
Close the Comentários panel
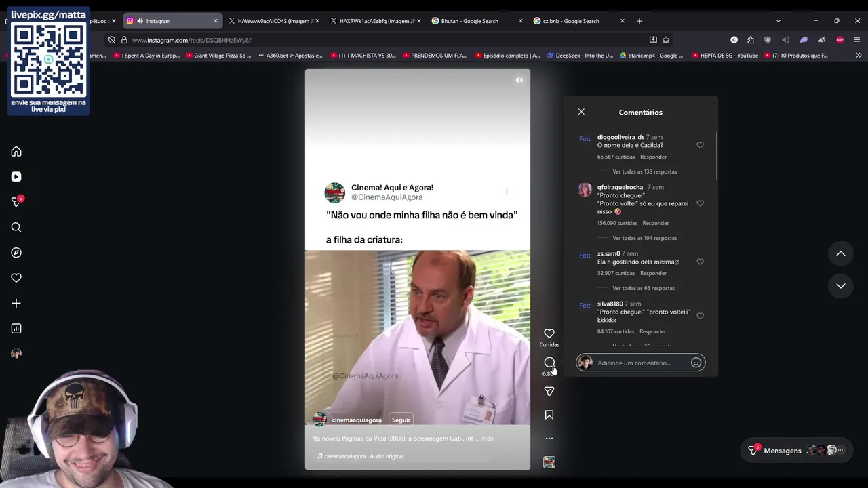[x=581, y=112]
